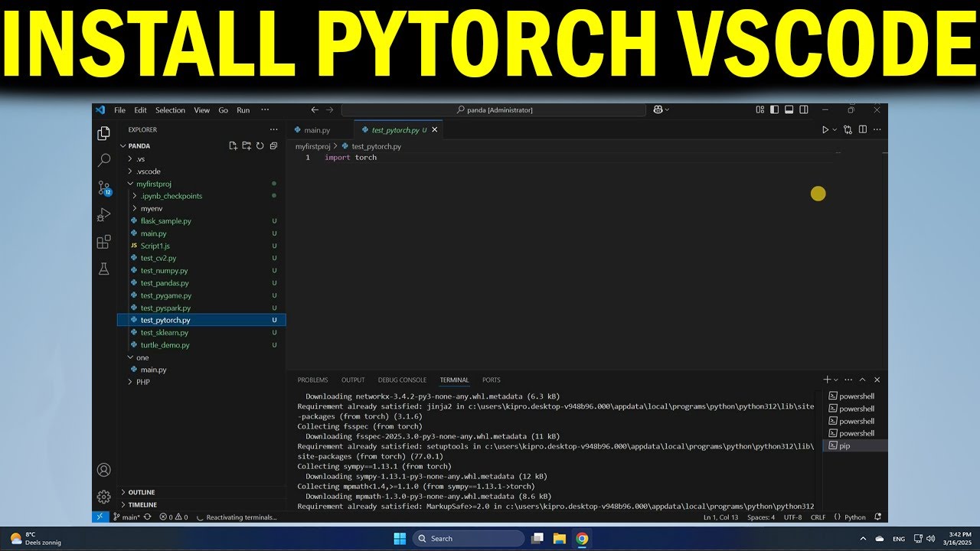Open the Explorer view in activity bar
This screenshot has width=980, height=551.
click(104, 133)
